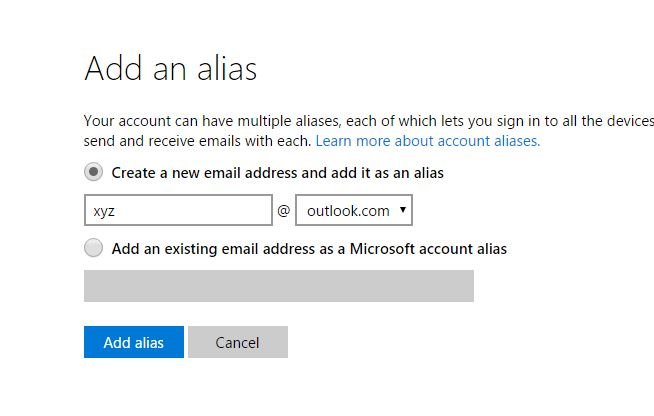Image resolution: width=654 pixels, height=416 pixels.
Task: Click the 'Create a new email address and add it as an alias' label
Action: click(x=277, y=173)
